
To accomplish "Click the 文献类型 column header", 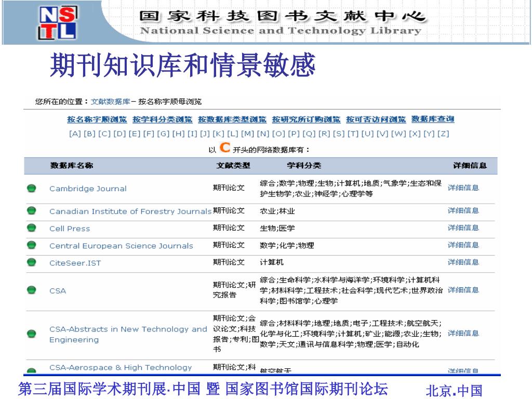I will click(233, 165).
